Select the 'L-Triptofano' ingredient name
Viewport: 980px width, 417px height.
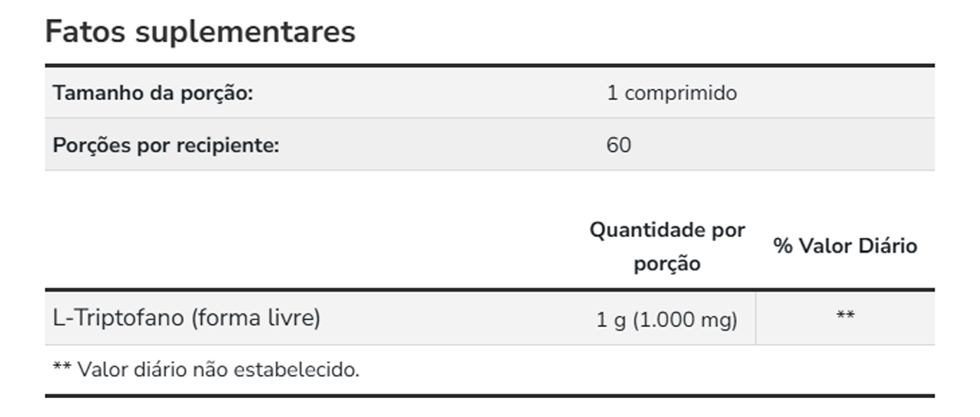[119, 318]
